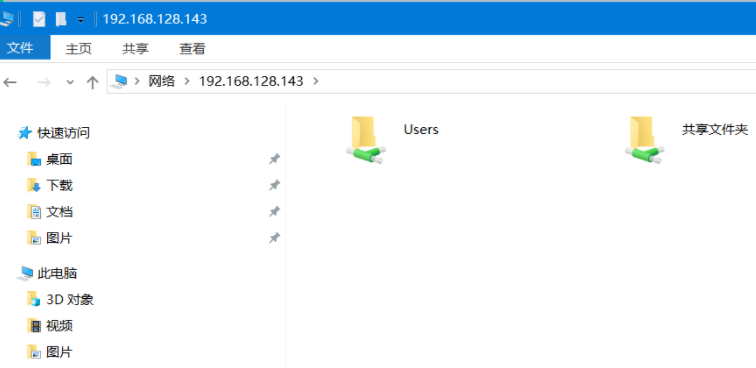Open 文档 under quick access
Screen dimensions: 756x368
[59, 212]
